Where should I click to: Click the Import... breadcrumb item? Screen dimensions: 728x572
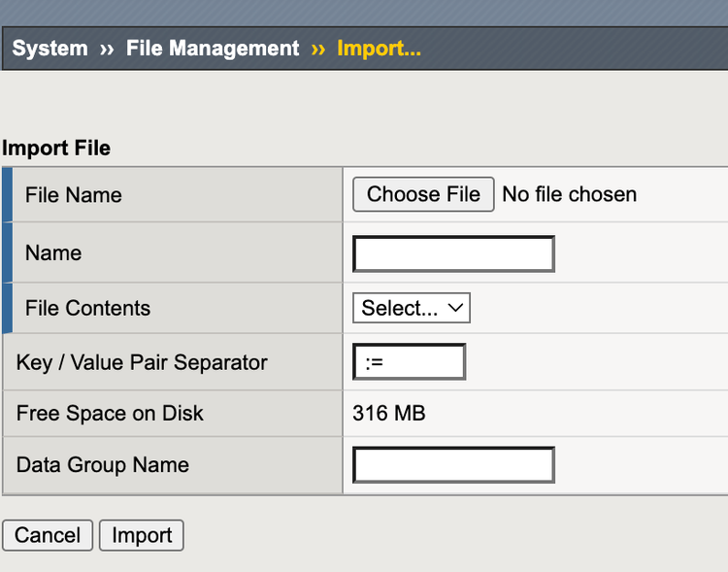point(379,49)
